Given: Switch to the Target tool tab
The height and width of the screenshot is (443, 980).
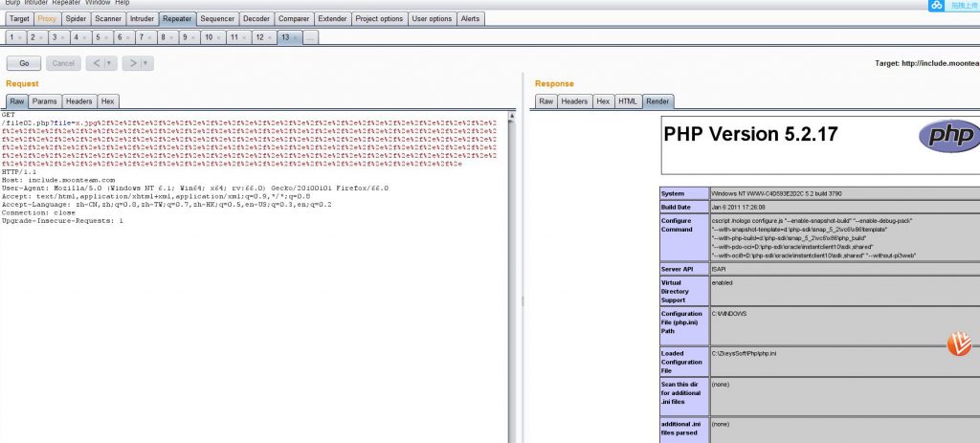Looking at the screenshot, I should click(x=19, y=19).
